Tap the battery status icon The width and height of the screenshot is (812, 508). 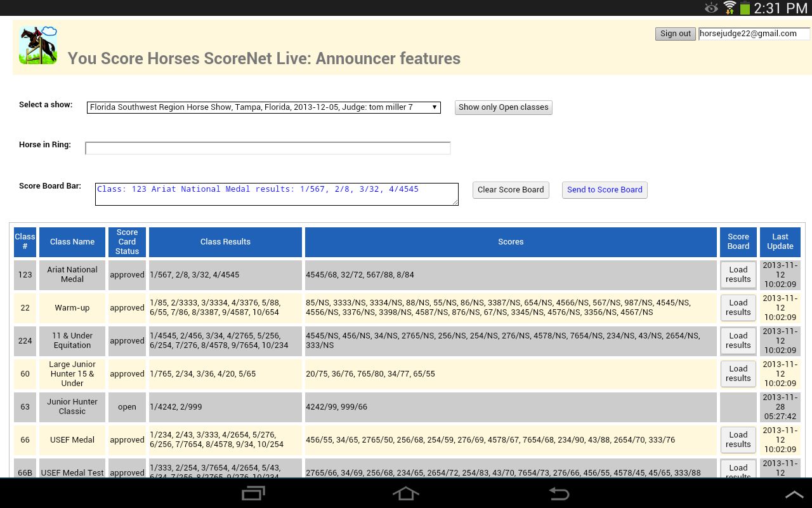coord(745,8)
